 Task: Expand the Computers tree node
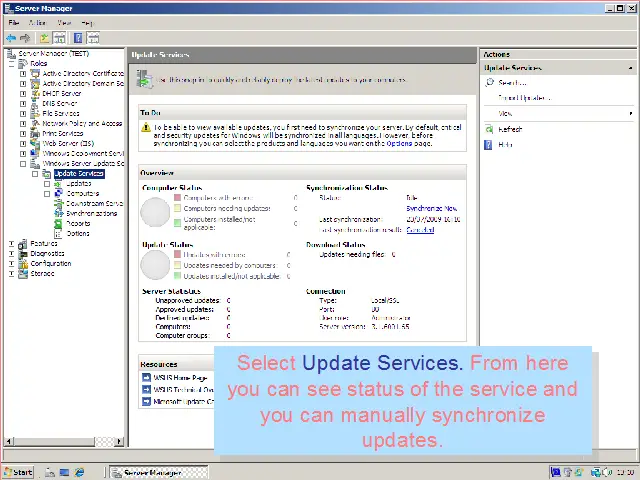(x=47, y=194)
